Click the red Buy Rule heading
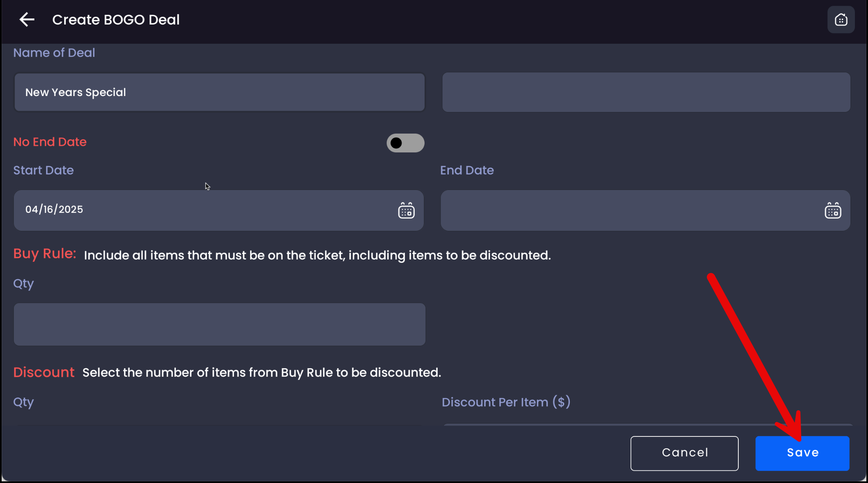 click(45, 254)
